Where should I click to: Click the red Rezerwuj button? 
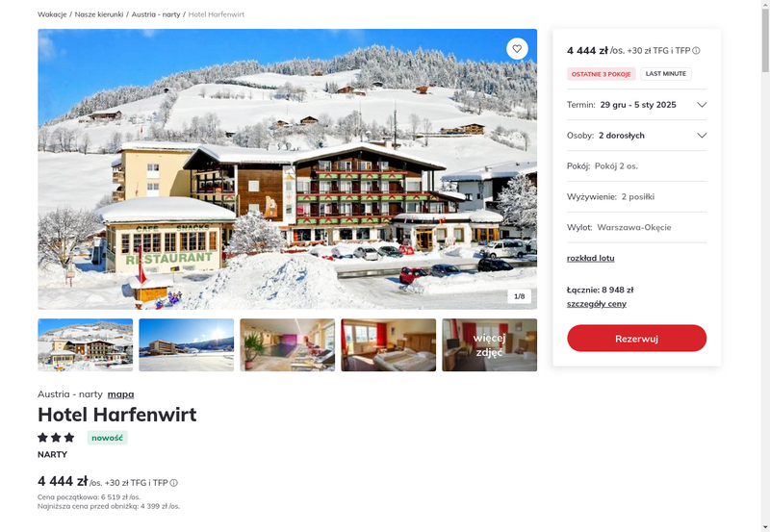point(636,338)
